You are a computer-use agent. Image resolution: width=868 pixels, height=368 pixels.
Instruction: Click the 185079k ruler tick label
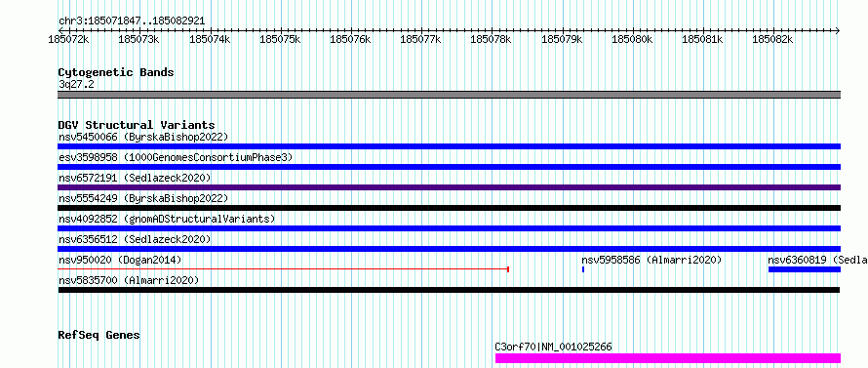click(x=562, y=39)
